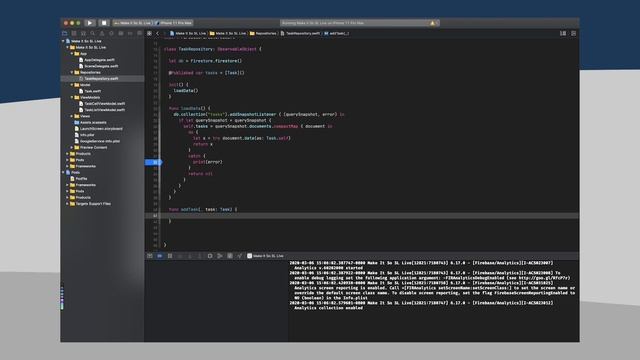Collapse the ViewModels folder
The image size is (640, 360).
[72, 98]
